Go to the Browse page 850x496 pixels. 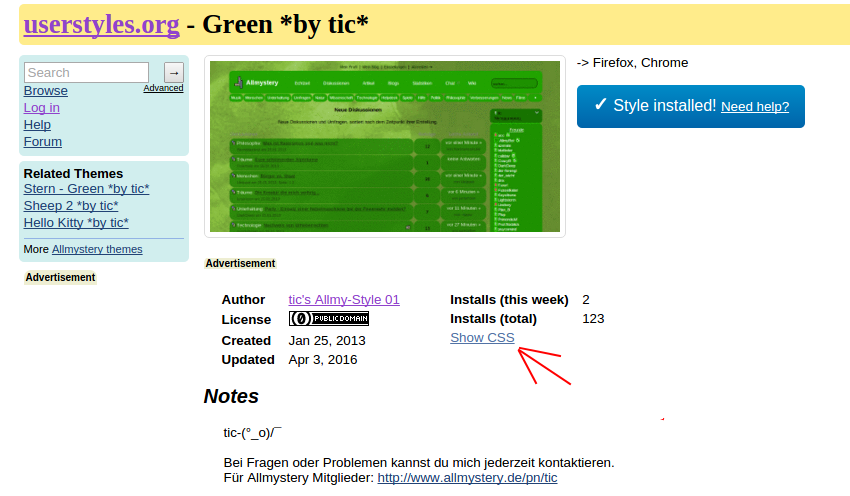click(x=46, y=91)
